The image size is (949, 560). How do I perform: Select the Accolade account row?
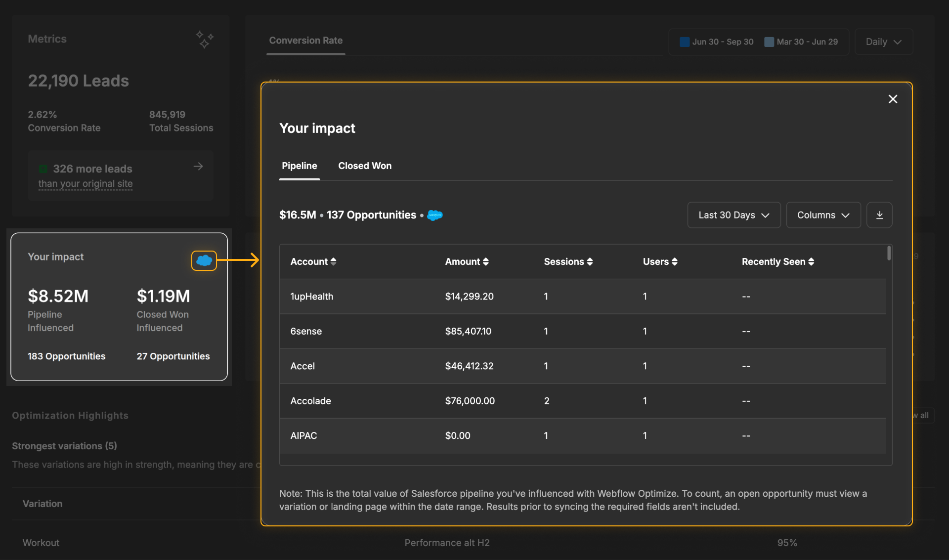click(x=583, y=401)
